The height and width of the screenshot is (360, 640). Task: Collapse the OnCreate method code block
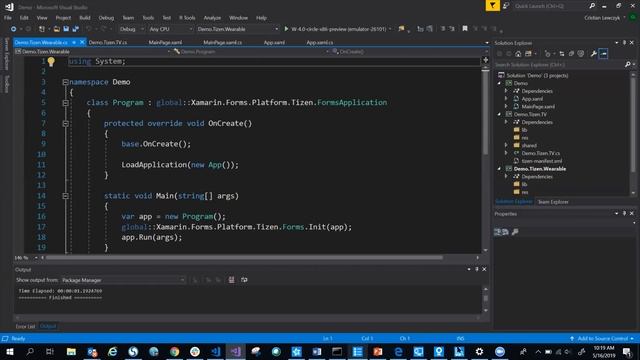coord(65,123)
